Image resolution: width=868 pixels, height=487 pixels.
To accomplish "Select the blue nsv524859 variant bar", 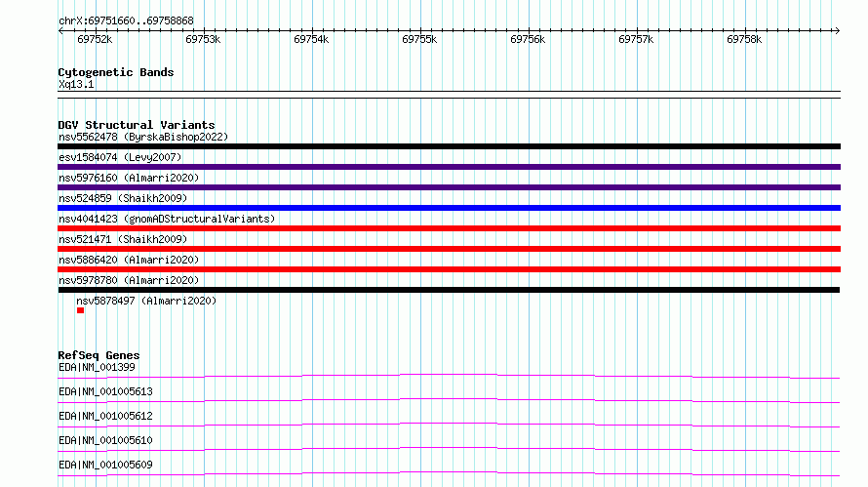I will click(449, 208).
